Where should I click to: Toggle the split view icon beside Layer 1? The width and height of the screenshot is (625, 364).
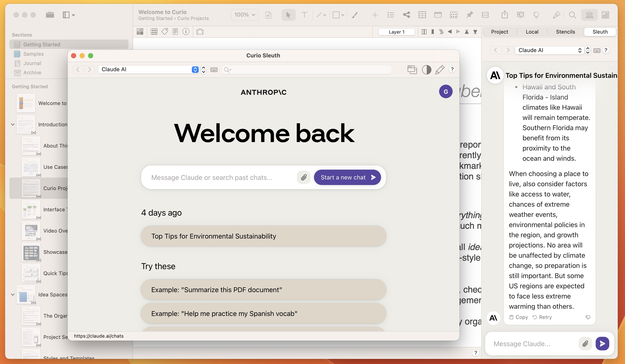pos(424,32)
